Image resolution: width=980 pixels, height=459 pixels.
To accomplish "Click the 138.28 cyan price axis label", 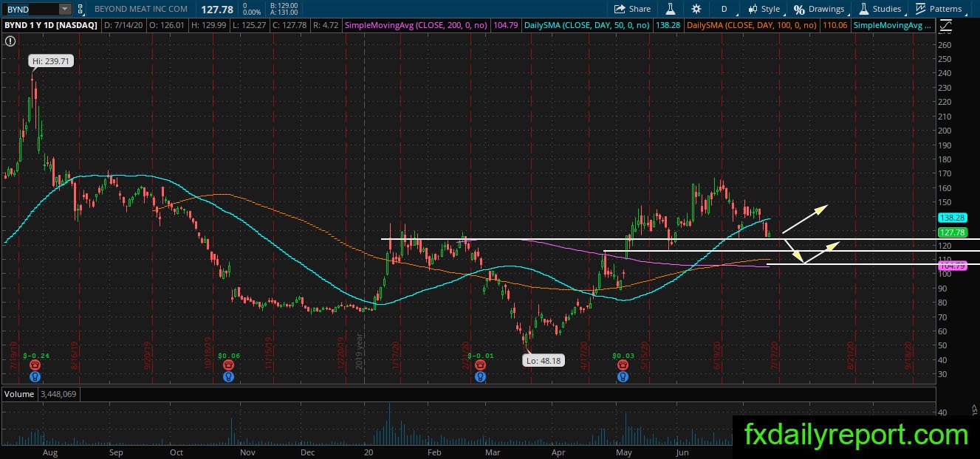I will click(951, 218).
